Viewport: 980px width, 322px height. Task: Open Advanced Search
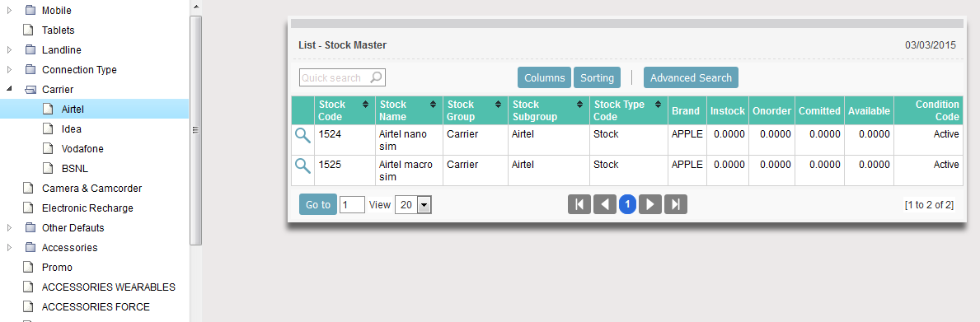[691, 78]
